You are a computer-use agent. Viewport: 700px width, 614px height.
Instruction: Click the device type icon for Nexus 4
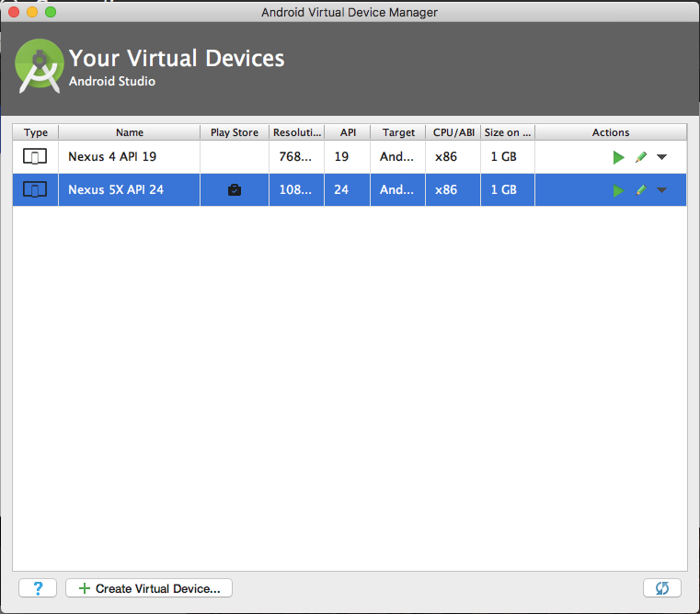pyautogui.click(x=35, y=156)
